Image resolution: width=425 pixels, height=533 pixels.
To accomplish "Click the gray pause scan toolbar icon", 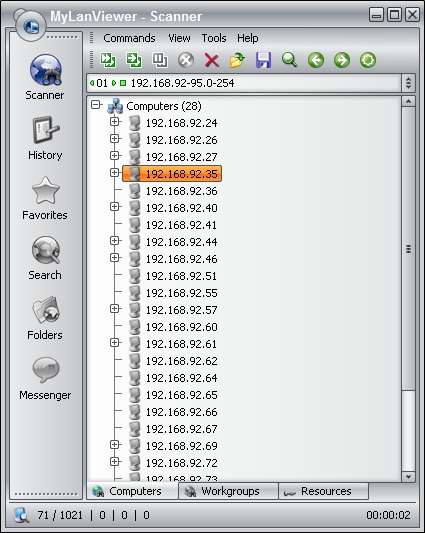I will pyautogui.click(x=159, y=60).
